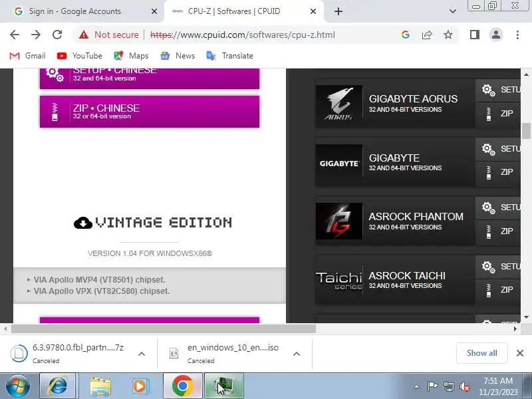Click the Chrome taskbar icon
Image resolution: width=532 pixels, height=399 pixels.
(182, 386)
